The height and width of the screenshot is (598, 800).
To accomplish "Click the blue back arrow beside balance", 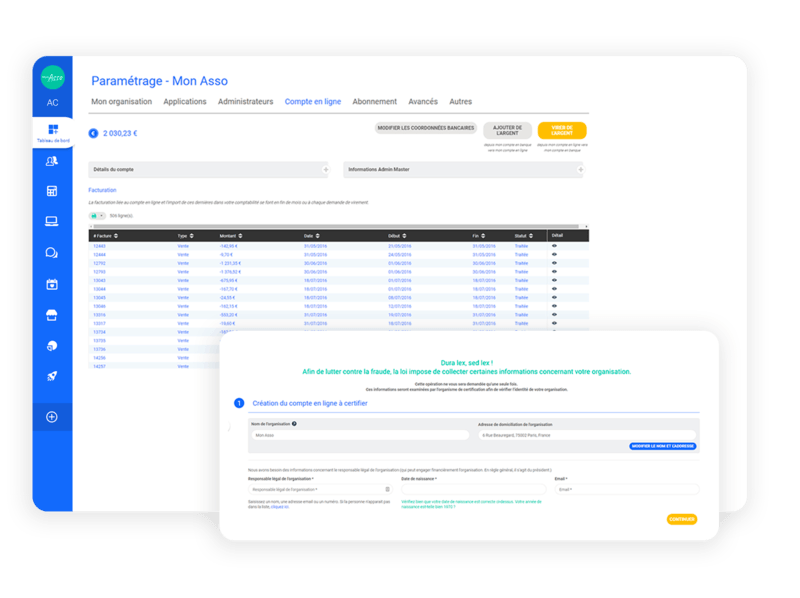I will pyautogui.click(x=94, y=132).
